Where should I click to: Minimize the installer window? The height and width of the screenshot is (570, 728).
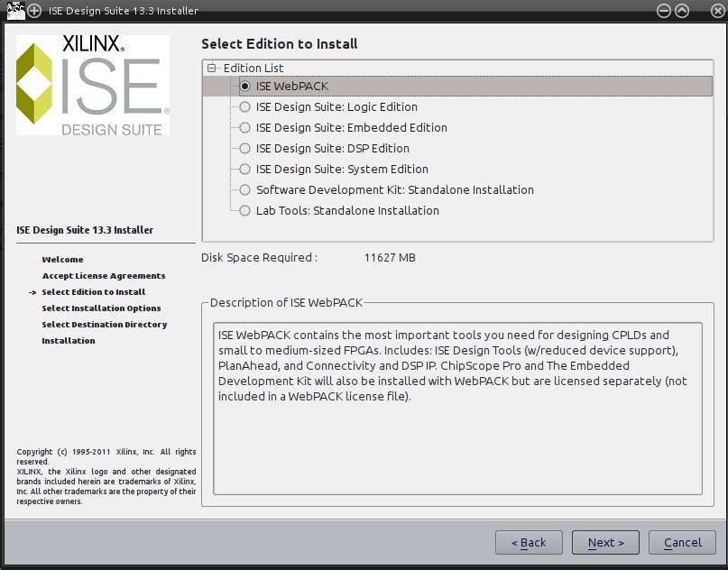[x=664, y=11]
